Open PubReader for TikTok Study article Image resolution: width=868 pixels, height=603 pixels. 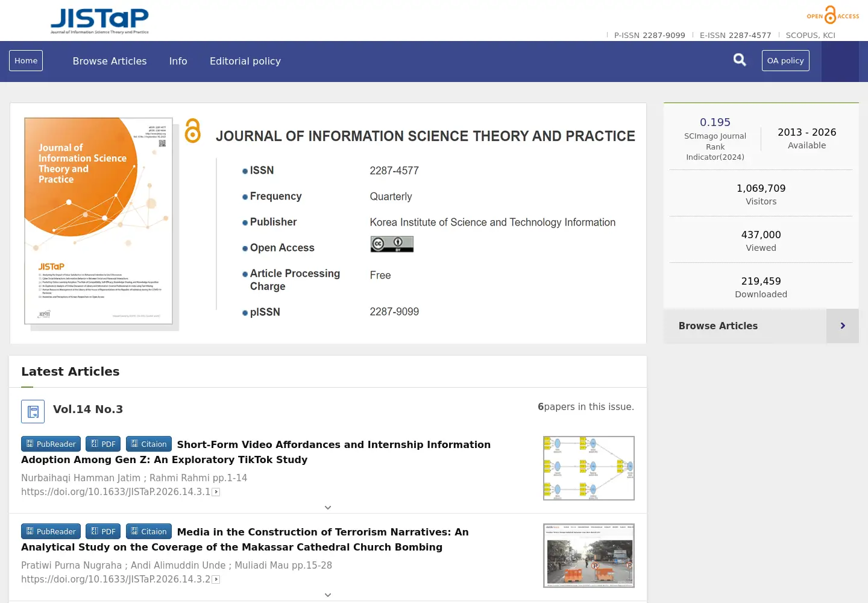point(51,444)
